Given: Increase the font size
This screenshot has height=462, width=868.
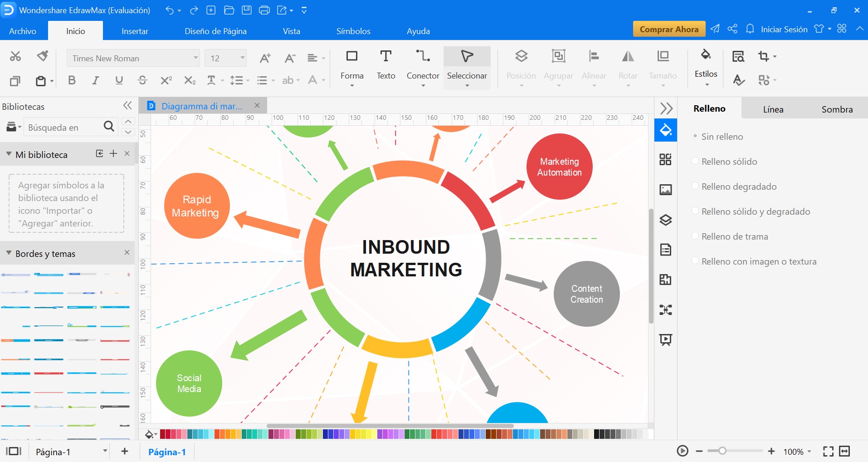Looking at the screenshot, I should 265,58.
